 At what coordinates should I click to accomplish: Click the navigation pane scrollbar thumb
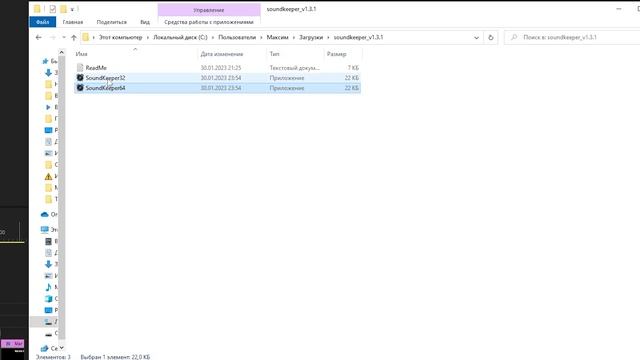(x=62, y=198)
